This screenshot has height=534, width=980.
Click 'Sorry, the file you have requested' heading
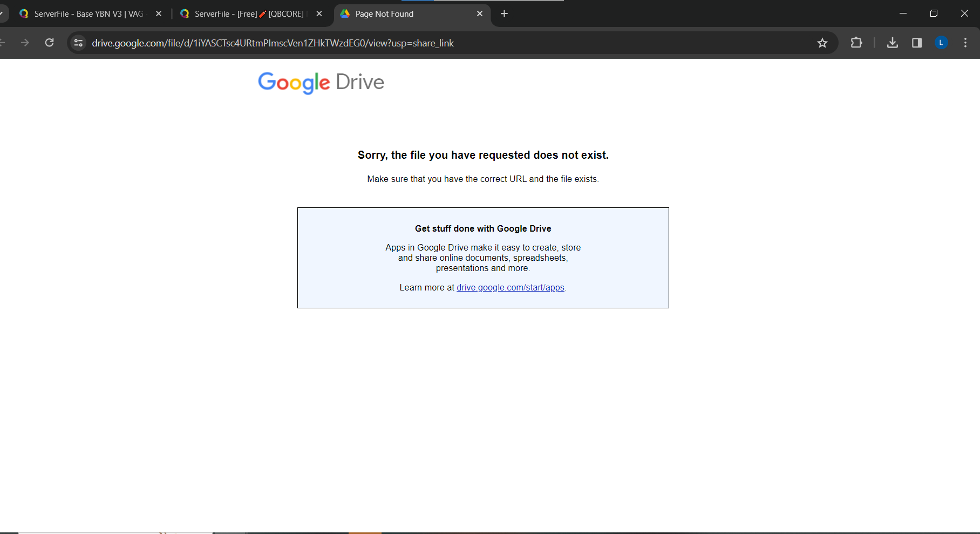[483, 156]
